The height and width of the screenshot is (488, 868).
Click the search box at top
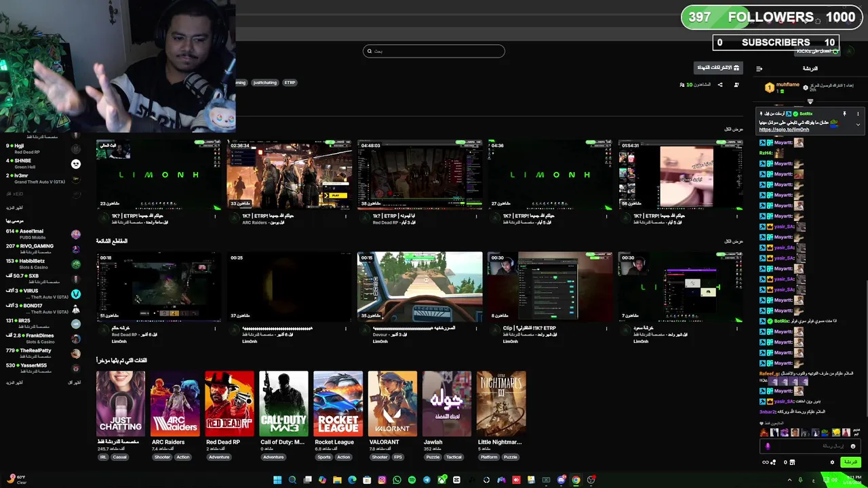click(434, 51)
